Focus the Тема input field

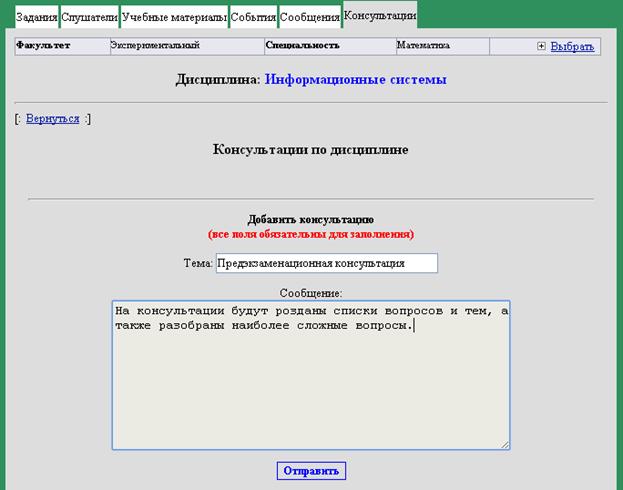pyautogui.click(x=326, y=263)
